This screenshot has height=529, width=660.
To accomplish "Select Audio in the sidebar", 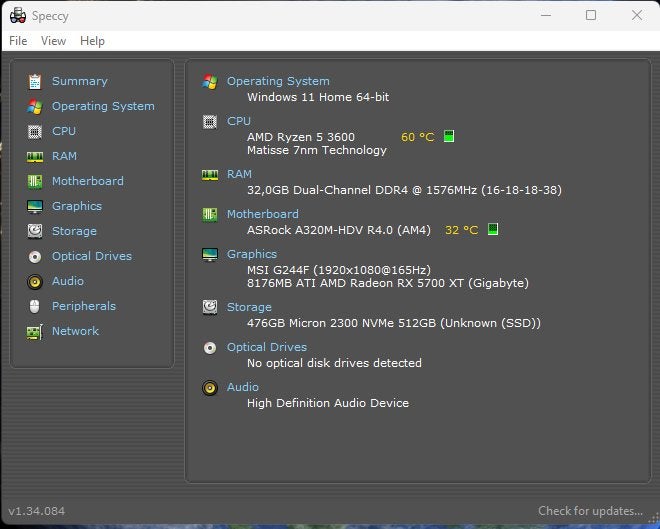I will pos(68,281).
